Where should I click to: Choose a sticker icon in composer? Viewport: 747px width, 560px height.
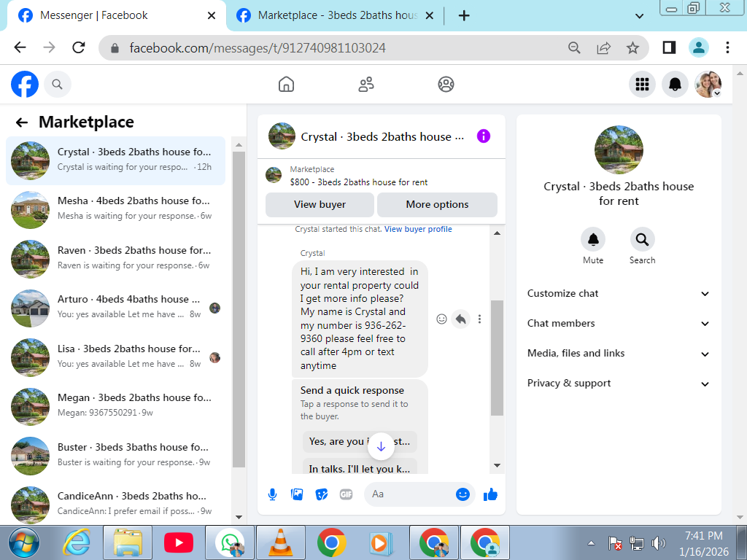[x=322, y=494]
